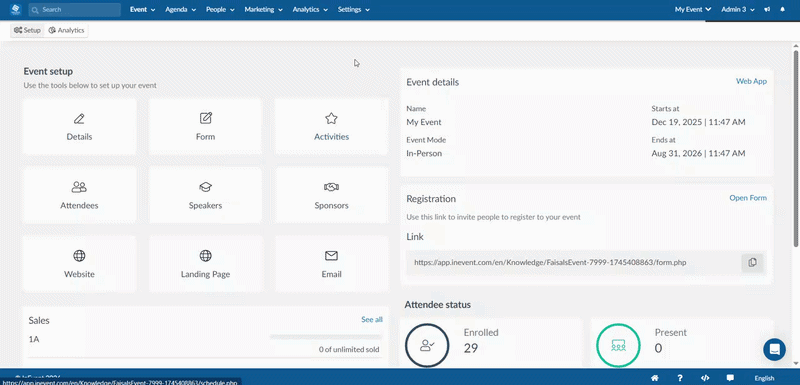Open the Speakers setup card
This screenshot has width=800, height=385.
205,195
